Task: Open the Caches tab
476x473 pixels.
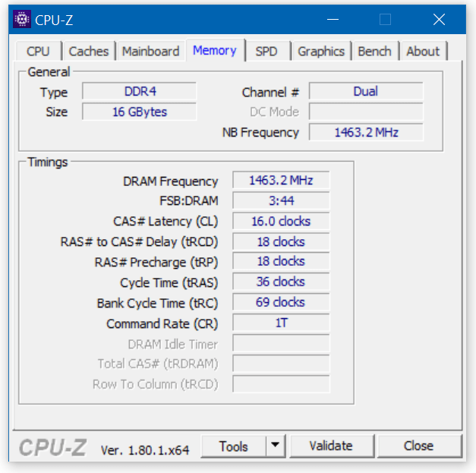Action: tap(89, 52)
